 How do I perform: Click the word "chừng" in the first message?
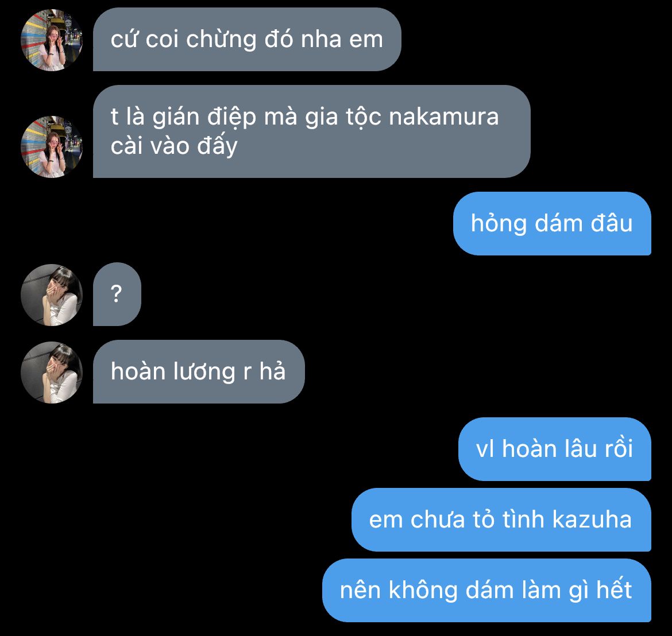(221, 40)
